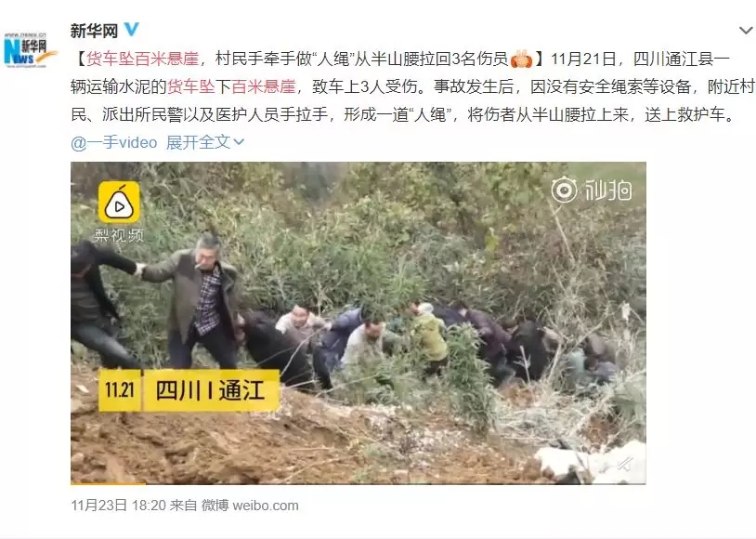Open the 新华网 account name

[x=95, y=31]
